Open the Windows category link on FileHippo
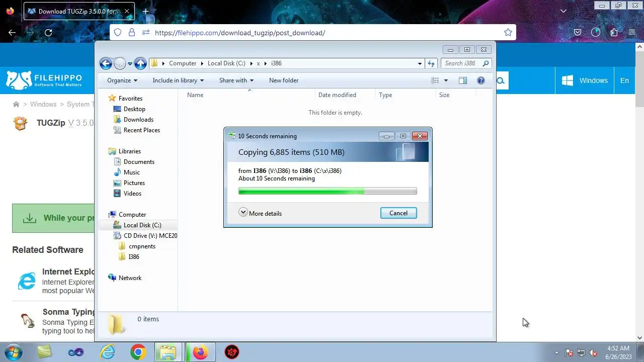The width and height of the screenshot is (644, 362). tap(585, 80)
